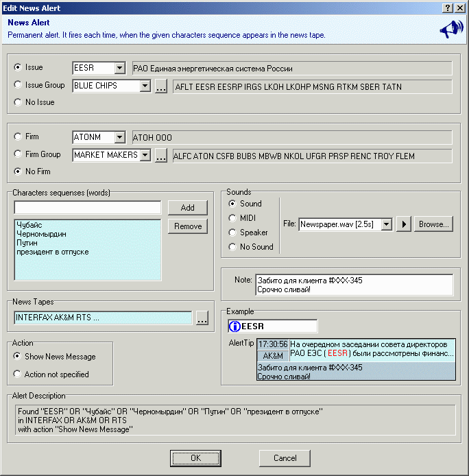The width and height of the screenshot is (469, 476).
Task: Click the Cancel button
Action: (285, 458)
